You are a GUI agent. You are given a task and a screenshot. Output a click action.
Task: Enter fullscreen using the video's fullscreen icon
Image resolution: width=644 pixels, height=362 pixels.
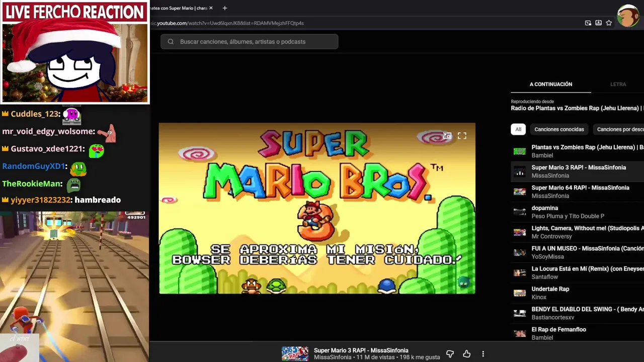462,136
